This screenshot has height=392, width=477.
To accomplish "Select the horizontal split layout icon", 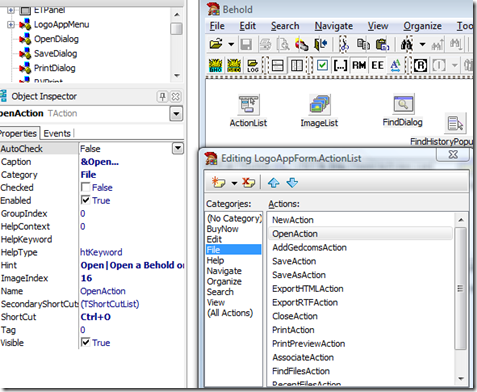I will [x=277, y=65].
